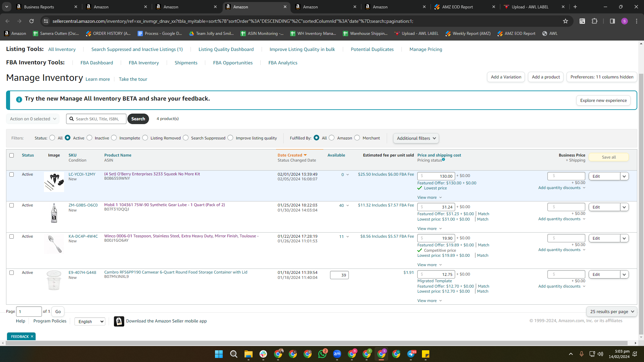Screen dimensions: 644x362
Task: Click the price field showing 130.00
Action: 436,176
